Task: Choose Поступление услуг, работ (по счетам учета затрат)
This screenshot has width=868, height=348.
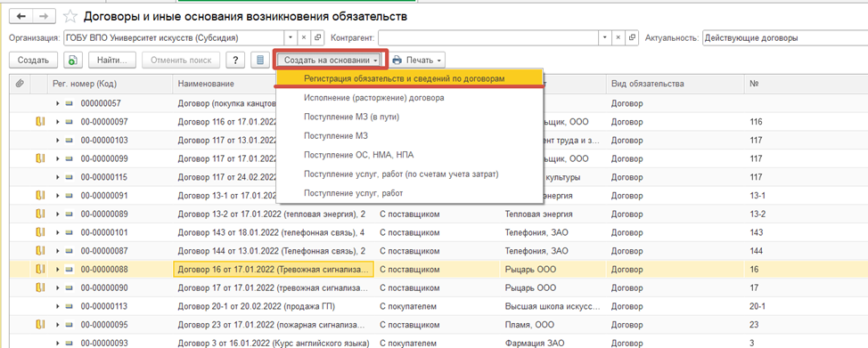Action: [409, 174]
